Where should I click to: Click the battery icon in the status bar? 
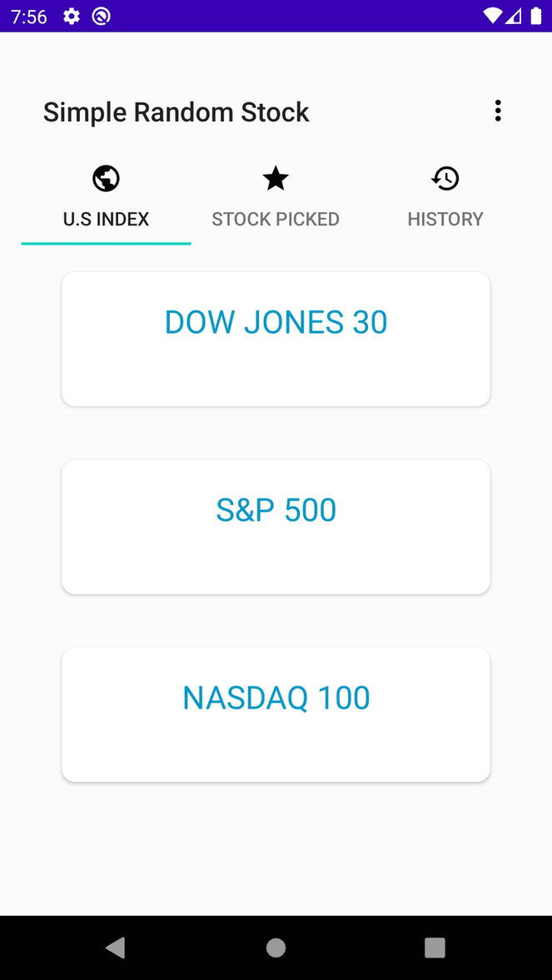(x=536, y=16)
